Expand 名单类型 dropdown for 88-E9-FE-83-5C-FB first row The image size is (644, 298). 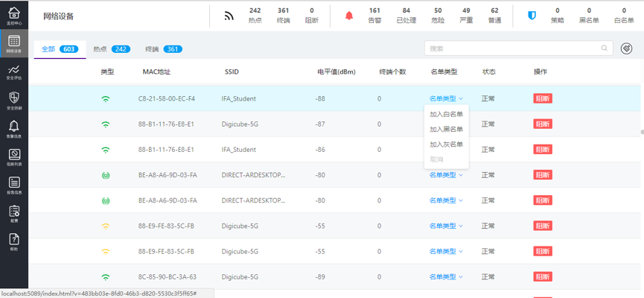coord(446,226)
